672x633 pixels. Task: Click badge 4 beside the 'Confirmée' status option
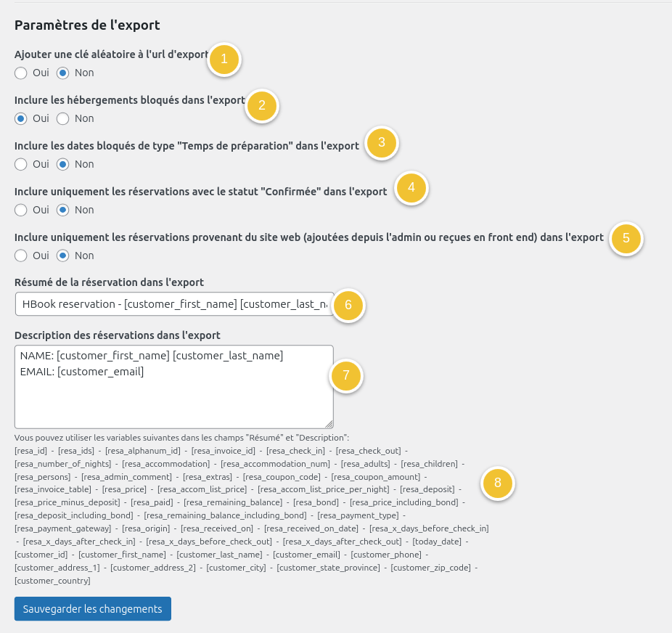411,189
